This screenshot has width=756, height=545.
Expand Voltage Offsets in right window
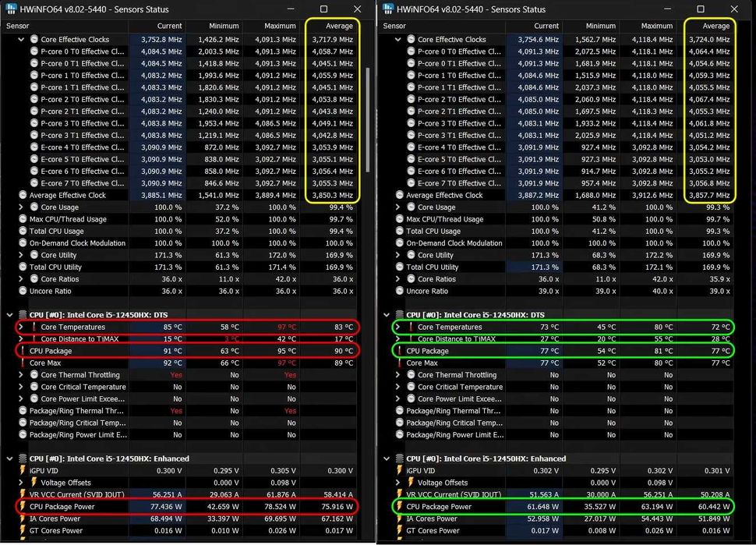(397, 483)
